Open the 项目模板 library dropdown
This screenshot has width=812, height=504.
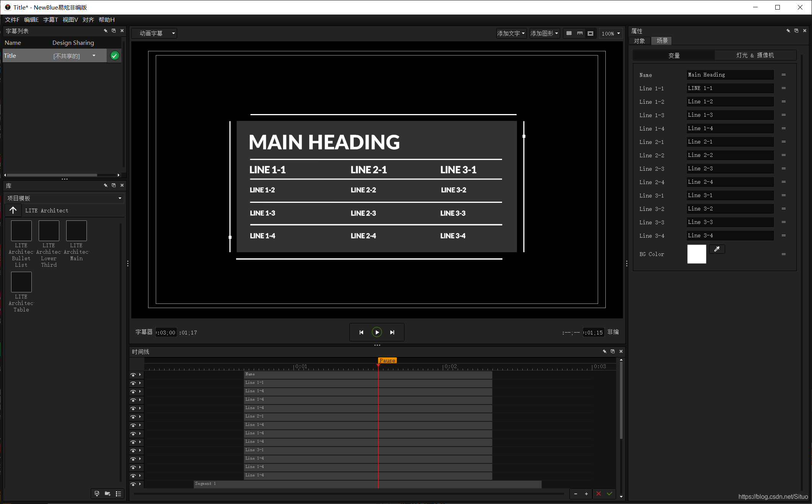[x=64, y=198]
